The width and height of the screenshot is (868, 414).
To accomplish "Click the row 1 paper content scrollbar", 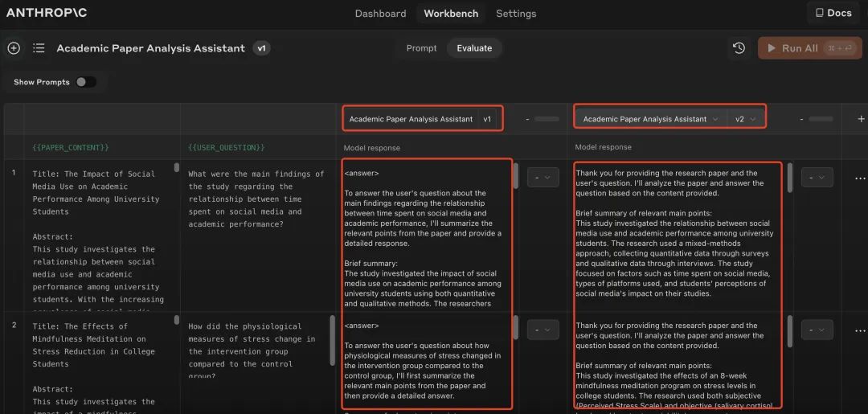I will coord(177,168).
